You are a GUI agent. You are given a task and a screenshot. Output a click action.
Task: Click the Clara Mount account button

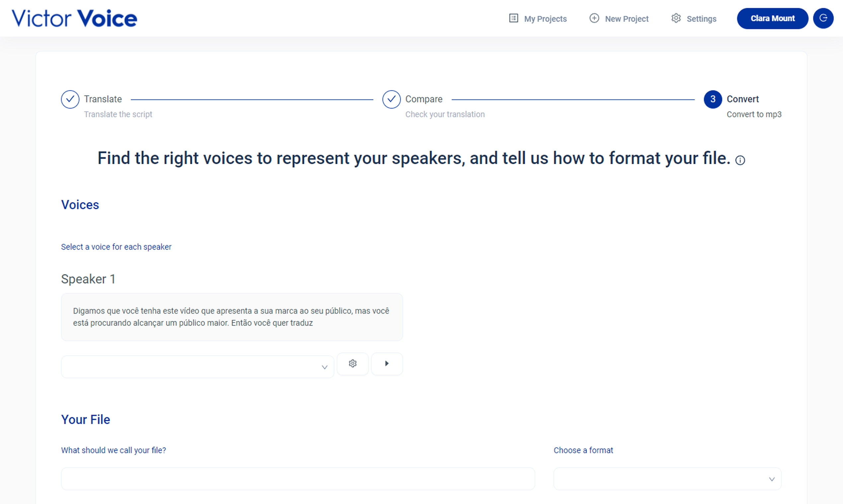click(x=772, y=18)
